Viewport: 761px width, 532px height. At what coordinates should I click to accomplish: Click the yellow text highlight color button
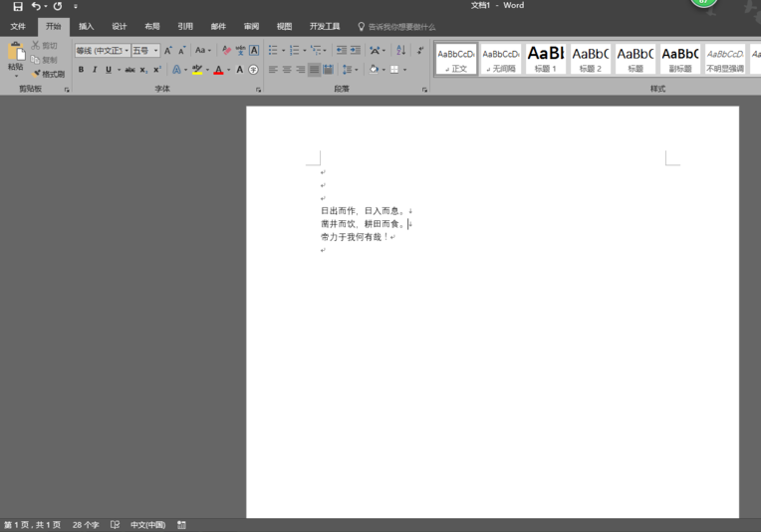(197, 70)
